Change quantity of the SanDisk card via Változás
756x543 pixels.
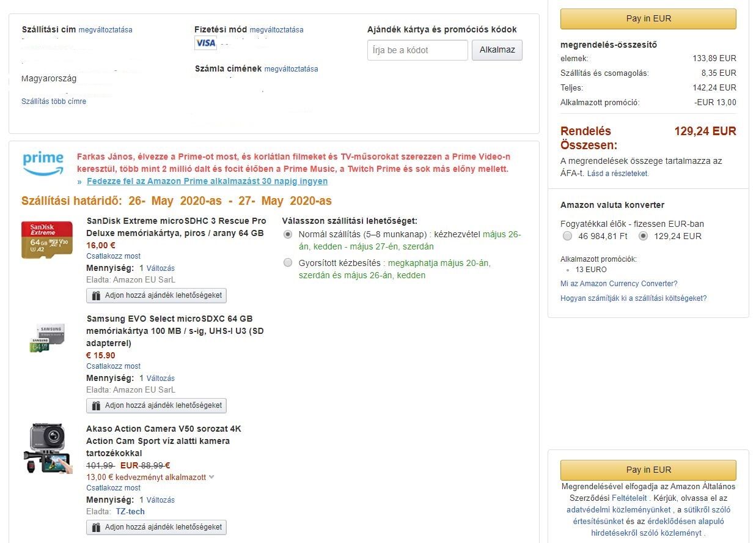pos(160,268)
